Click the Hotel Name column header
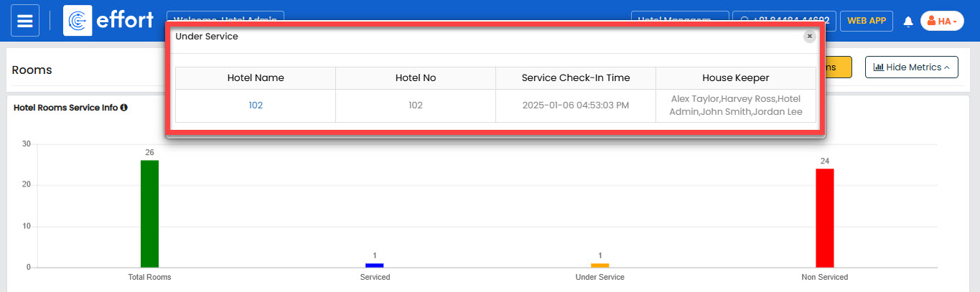 point(256,78)
